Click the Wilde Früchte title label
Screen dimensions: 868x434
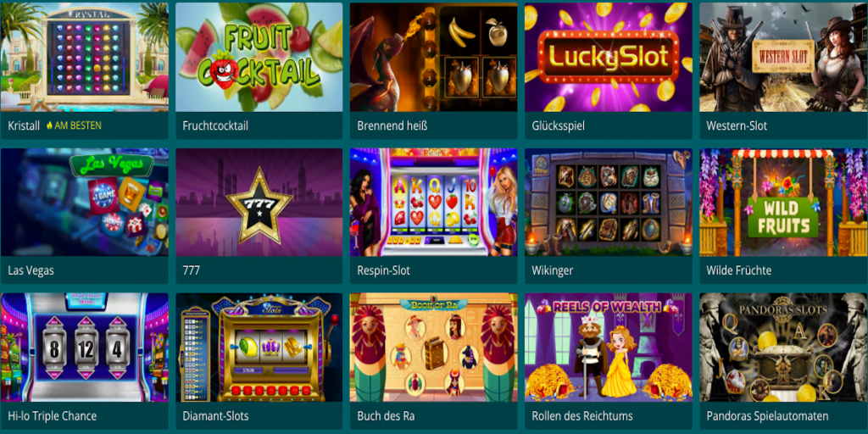coord(739,270)
